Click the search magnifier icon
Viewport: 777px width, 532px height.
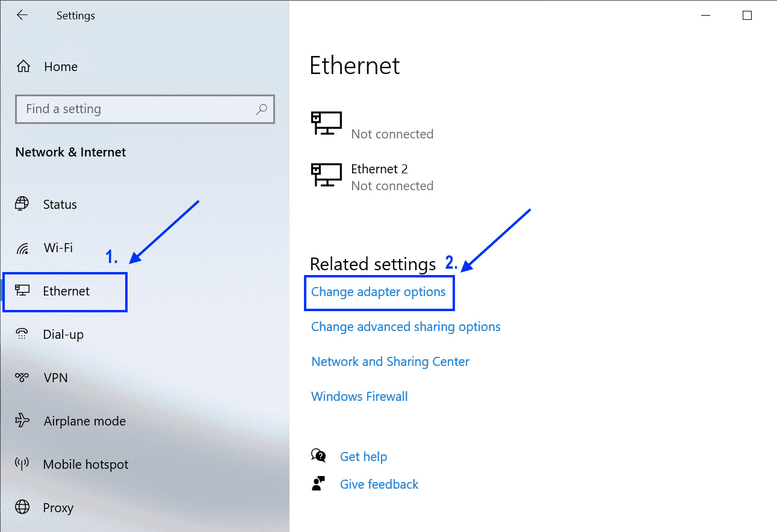[261, 109]
